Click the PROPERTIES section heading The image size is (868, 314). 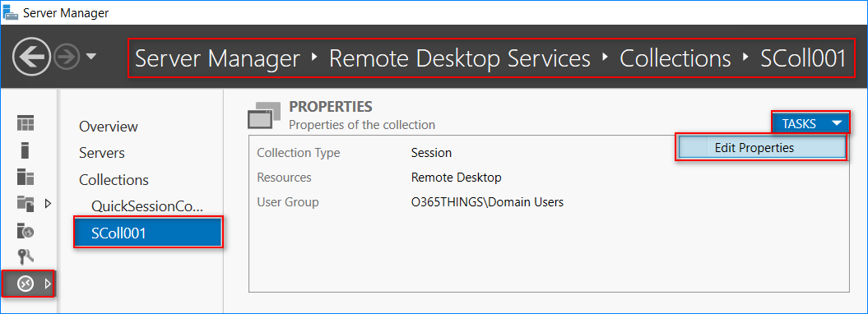click(x=331, y=107)
